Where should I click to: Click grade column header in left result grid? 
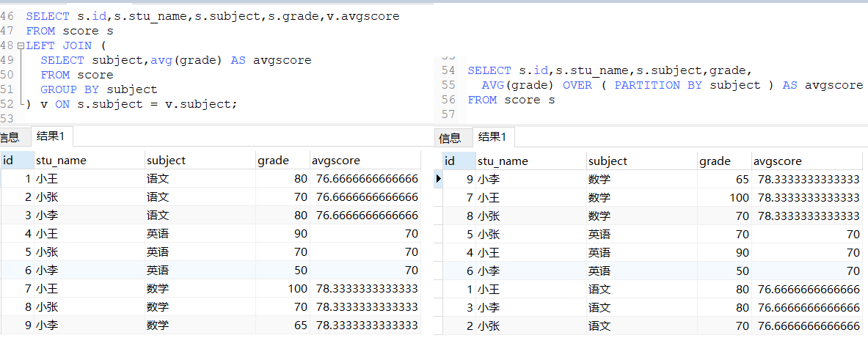tap(283, 161)
